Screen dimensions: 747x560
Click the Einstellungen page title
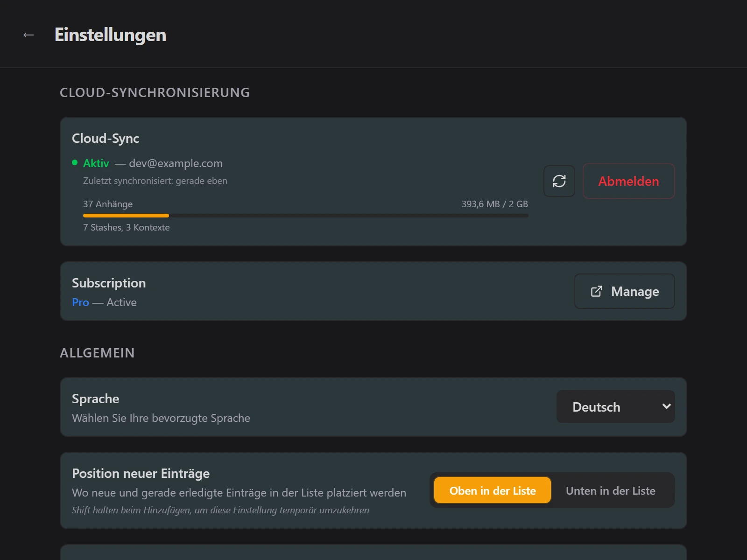click(110, 35)
